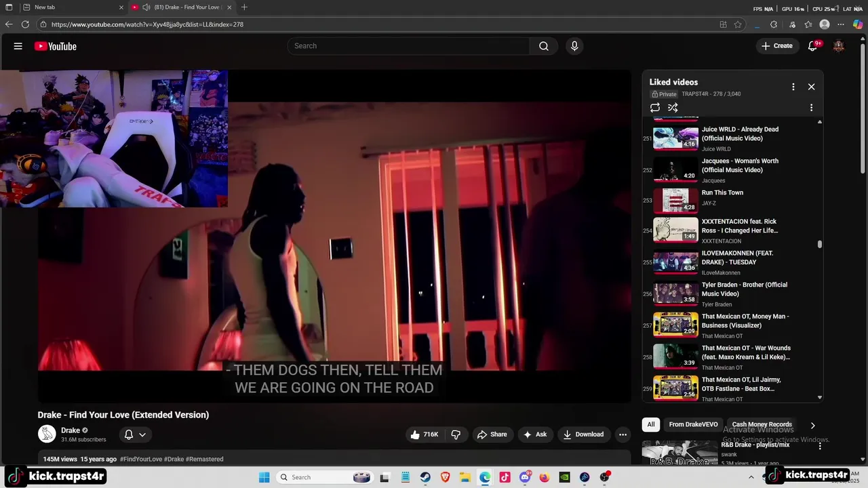Show next filter chips arrow

pos(812,425)
